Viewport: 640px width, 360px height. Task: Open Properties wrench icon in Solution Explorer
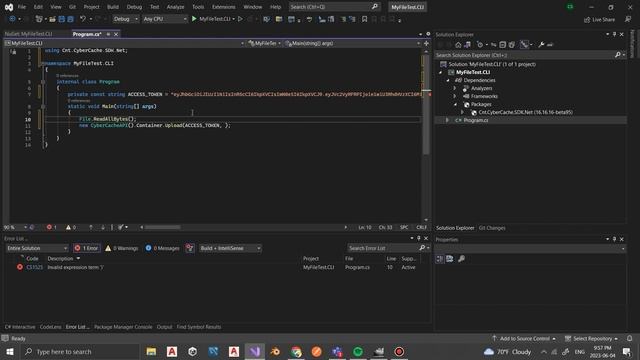pyautogui.click(x=541, y=44)
